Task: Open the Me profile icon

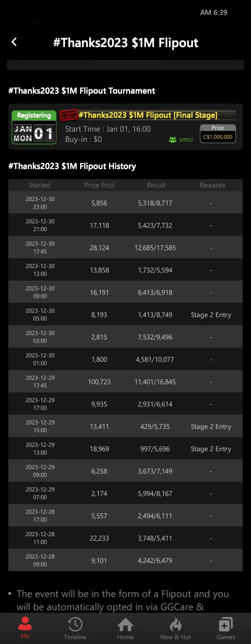Action: coord(25,624)
